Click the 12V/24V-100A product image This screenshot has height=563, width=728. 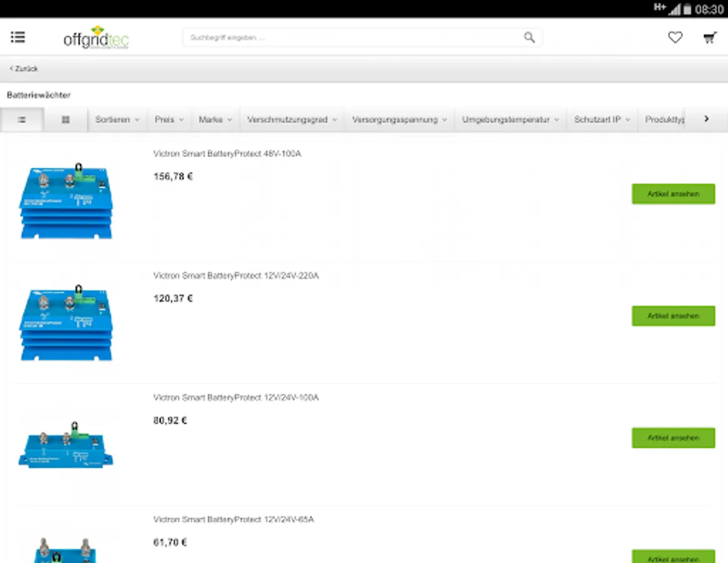pos(66,445)
